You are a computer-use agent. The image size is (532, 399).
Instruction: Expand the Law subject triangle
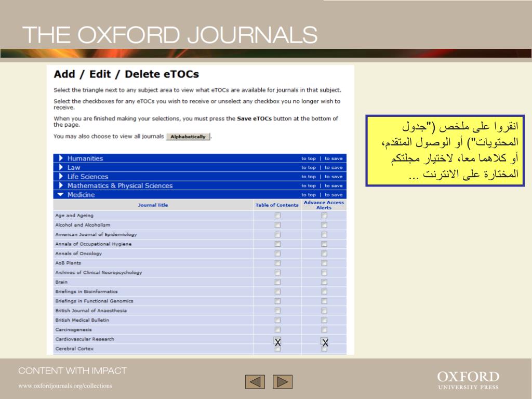click(61, 167)
